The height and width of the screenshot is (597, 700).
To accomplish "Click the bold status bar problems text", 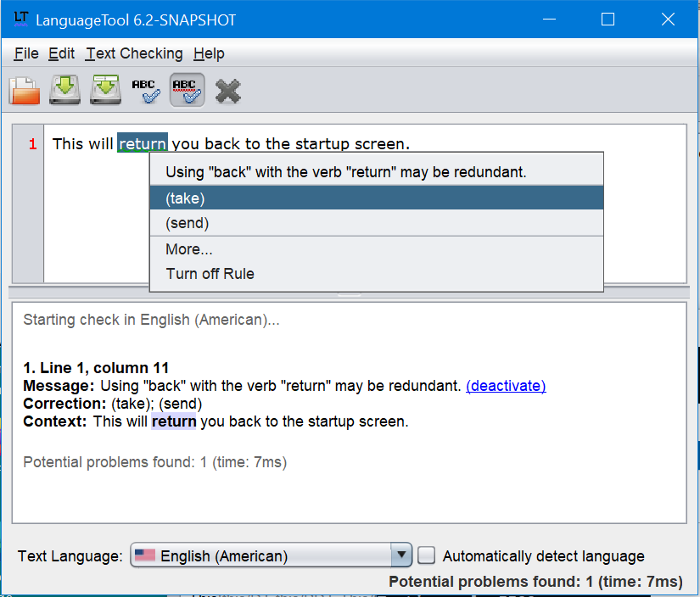I will coord(535,582).
